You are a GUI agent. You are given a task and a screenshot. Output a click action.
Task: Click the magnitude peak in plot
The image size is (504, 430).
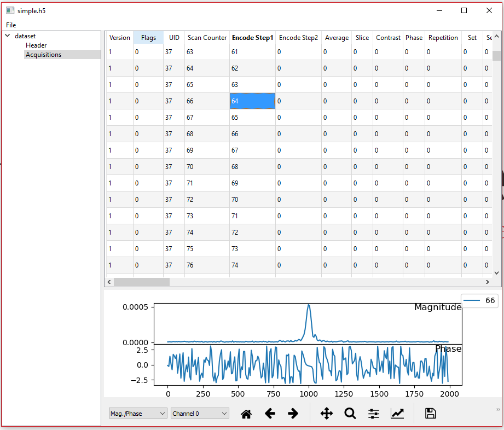(x=309, y=305)
